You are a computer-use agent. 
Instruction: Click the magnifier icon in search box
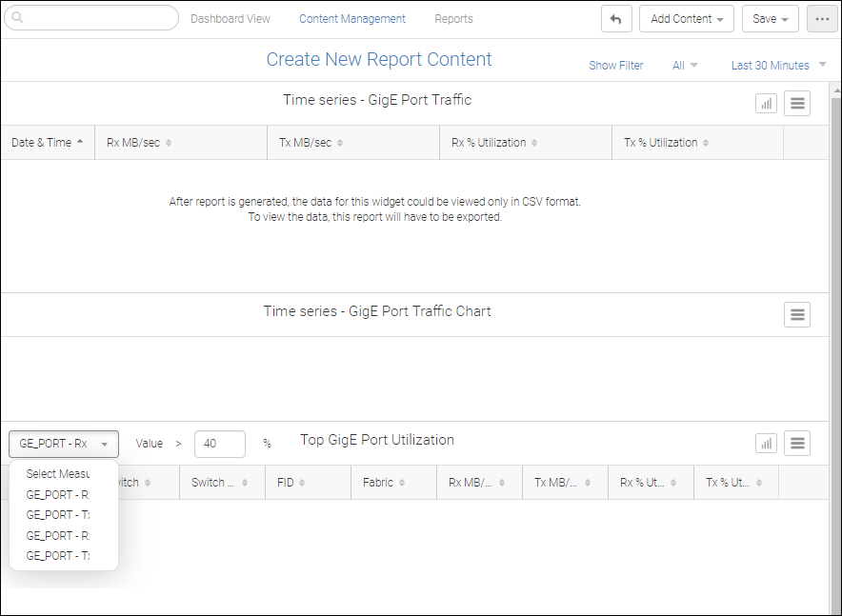pos(17,18)
